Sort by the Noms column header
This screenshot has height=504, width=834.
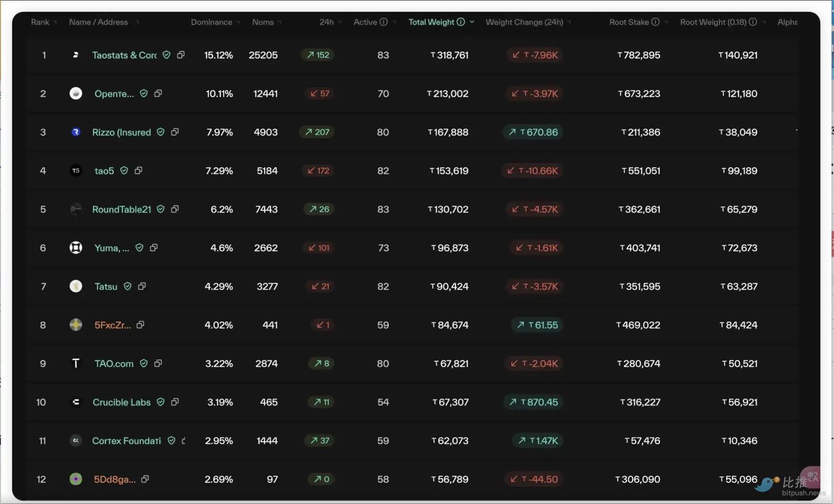[263, 22]
